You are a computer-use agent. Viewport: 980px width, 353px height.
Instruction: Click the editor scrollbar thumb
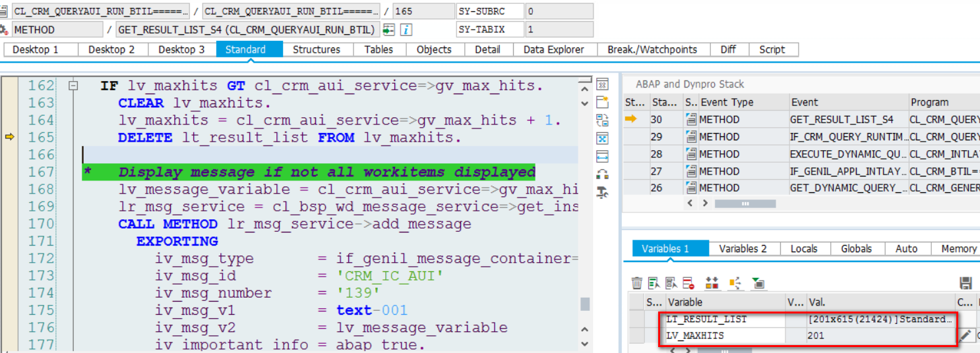[584, 304]
